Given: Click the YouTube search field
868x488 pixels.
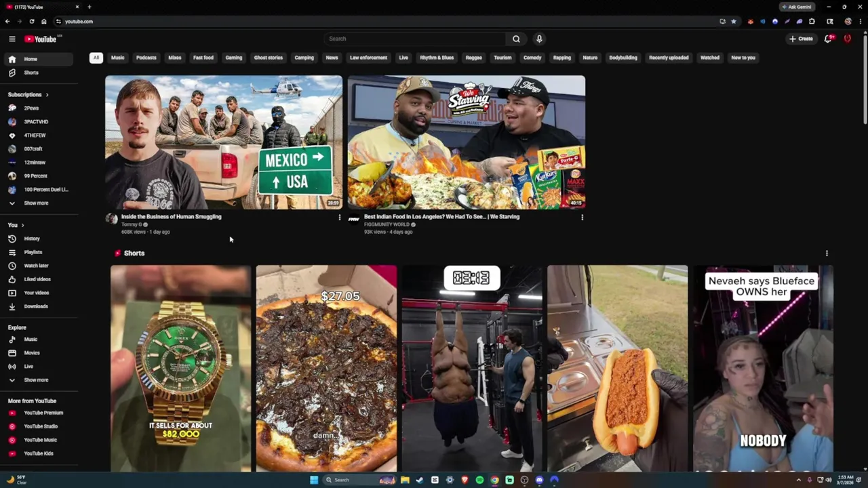Looking at the screenshot, I should coord(414,39).
